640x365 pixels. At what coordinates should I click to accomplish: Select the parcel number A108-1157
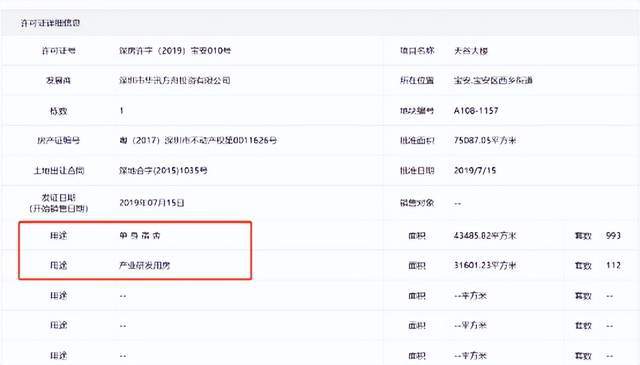pos(476,111)
